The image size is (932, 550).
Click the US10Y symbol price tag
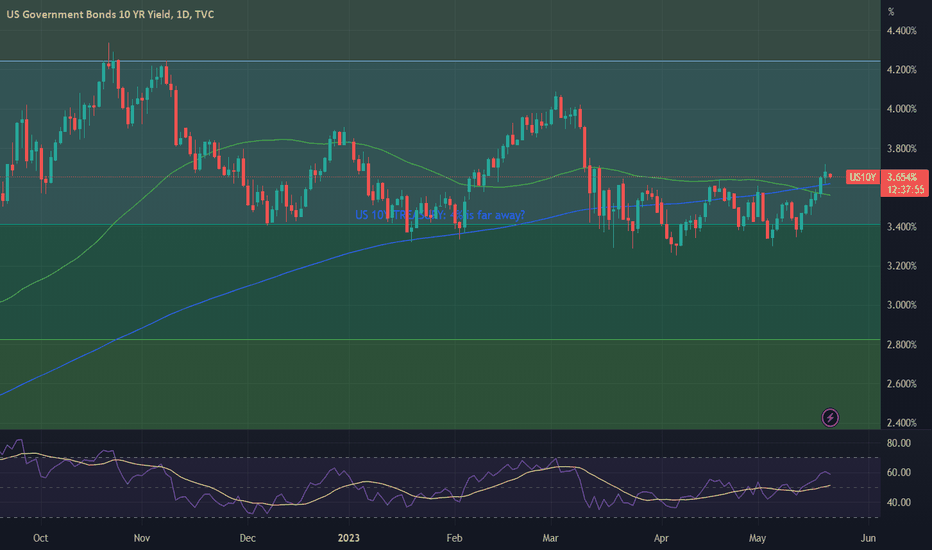(x=862, y=177)
